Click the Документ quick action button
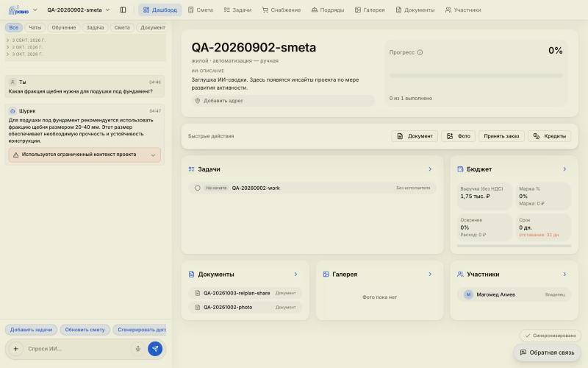 tap(415, 136)
